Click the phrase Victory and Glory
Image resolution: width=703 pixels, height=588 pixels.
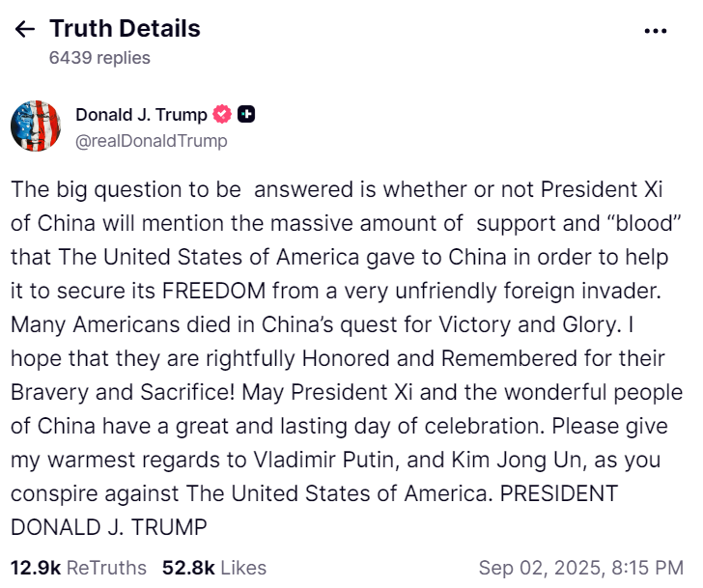(527, 324)
